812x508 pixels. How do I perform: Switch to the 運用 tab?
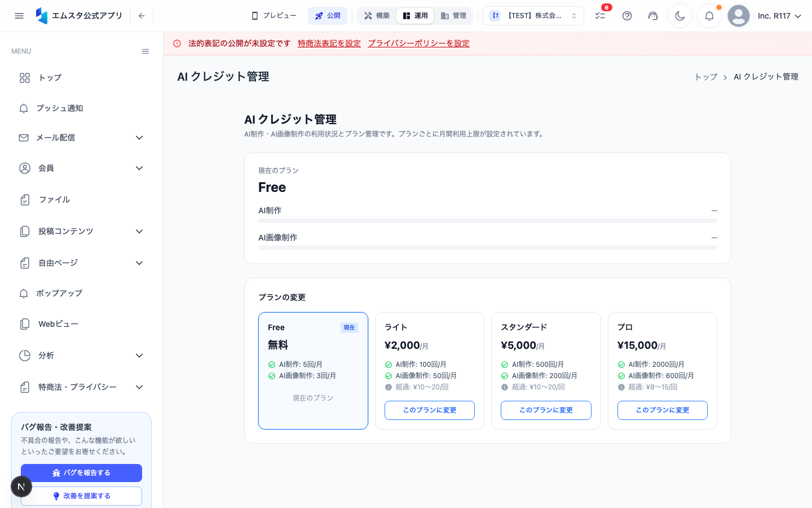coord(415,16)
